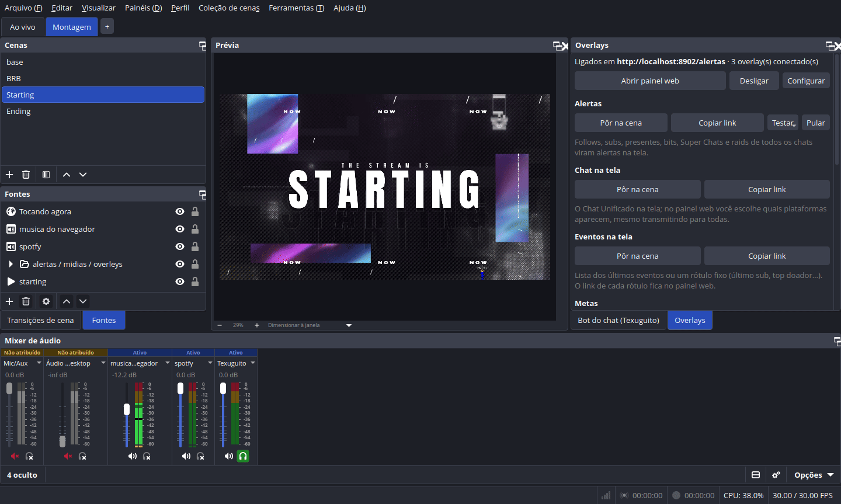This screenshot has width=841, height=504.
Task: Disable monitoring headphone on Texuguito channel
Action: (243, 456)
